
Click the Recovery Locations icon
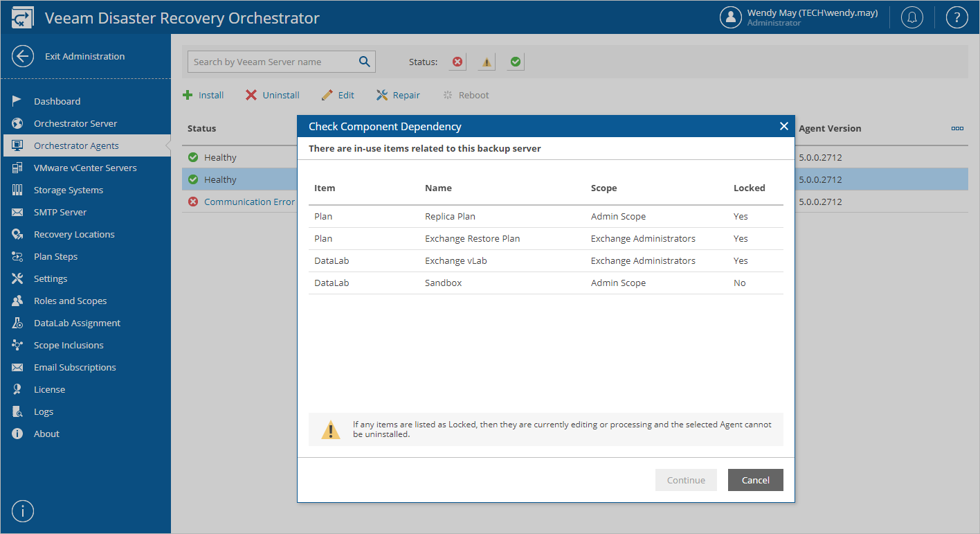18,234
